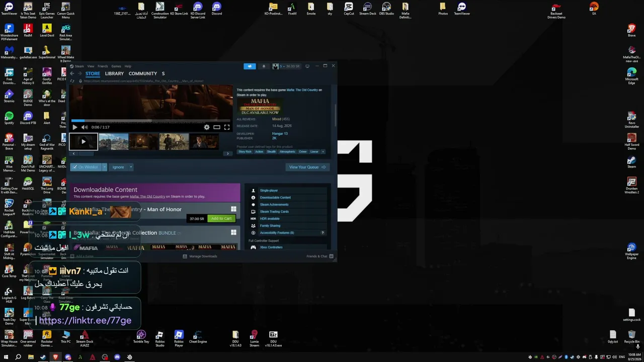Open the View menu in Steam

click(91, 66)
